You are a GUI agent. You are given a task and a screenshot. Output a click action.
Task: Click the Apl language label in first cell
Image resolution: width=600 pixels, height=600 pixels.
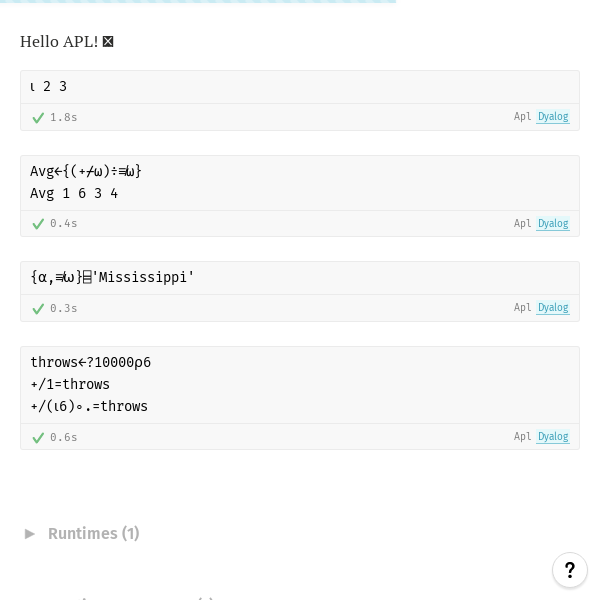click(x=522, y=116)
